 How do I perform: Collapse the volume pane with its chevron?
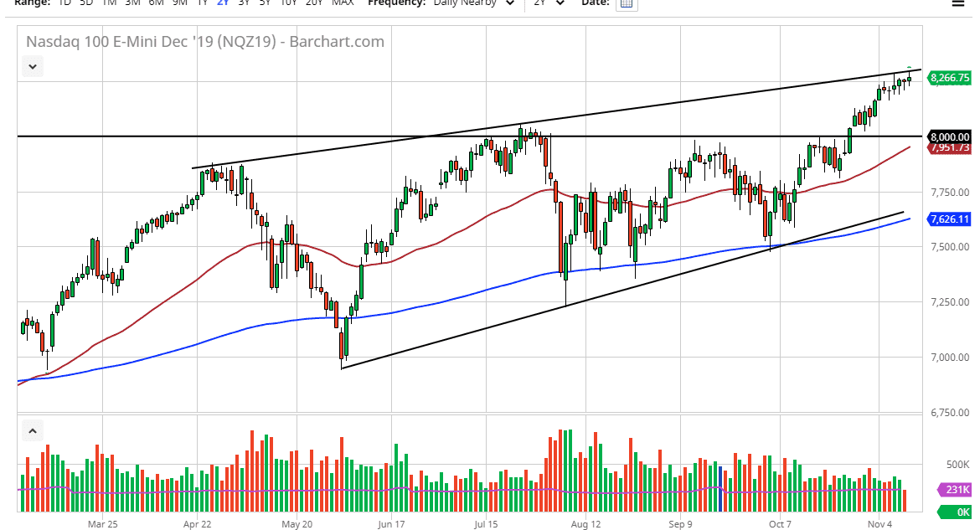pyautogui.click(x=32, y=432)
